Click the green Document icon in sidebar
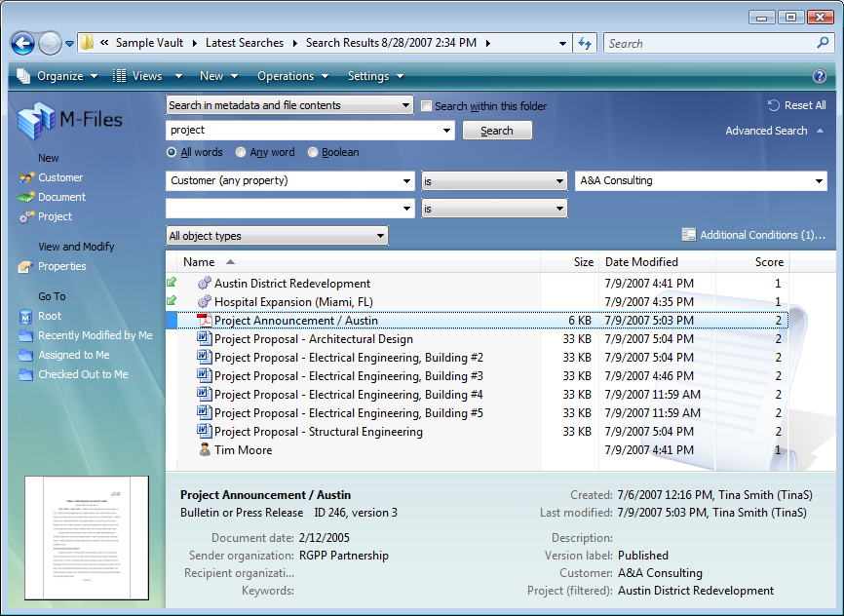 coord(25,197)
